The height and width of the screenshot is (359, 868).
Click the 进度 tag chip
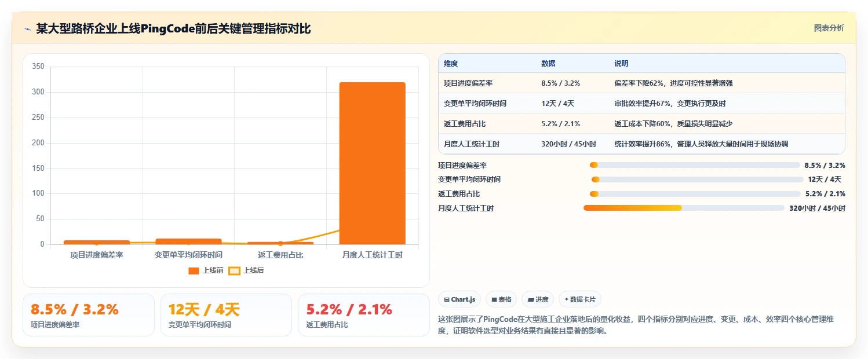coord(538,299)
